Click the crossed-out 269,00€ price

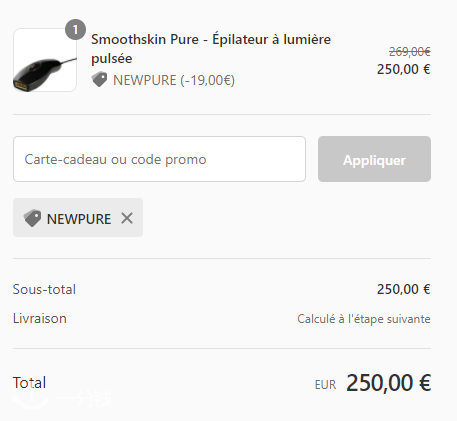pos(410,52)
